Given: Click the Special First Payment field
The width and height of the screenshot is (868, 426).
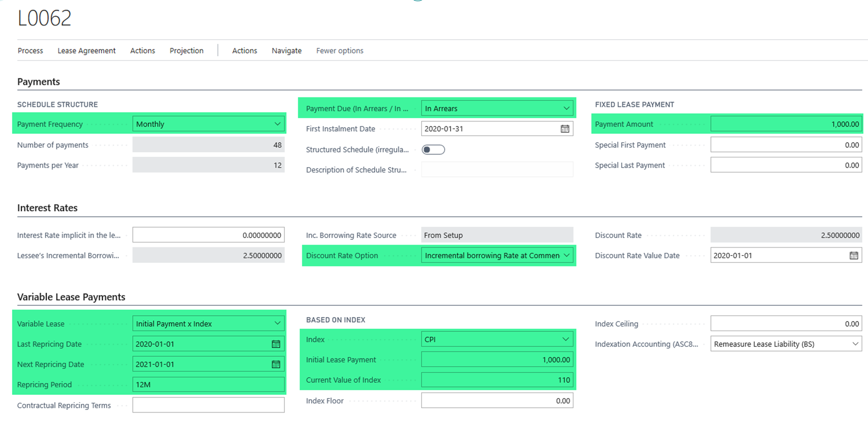Looking at the screenshot, I should [x=786, y=145].
